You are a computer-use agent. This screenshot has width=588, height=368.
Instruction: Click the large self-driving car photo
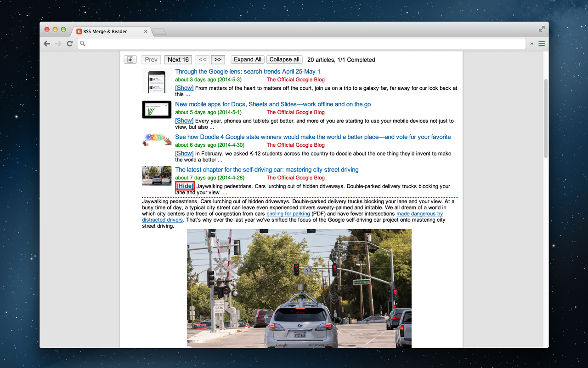pyautogui.click(x=299, y=288)
